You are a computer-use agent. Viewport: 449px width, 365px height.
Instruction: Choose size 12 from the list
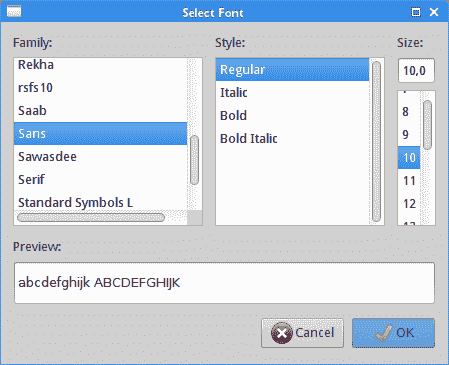(x=409, y=204)
